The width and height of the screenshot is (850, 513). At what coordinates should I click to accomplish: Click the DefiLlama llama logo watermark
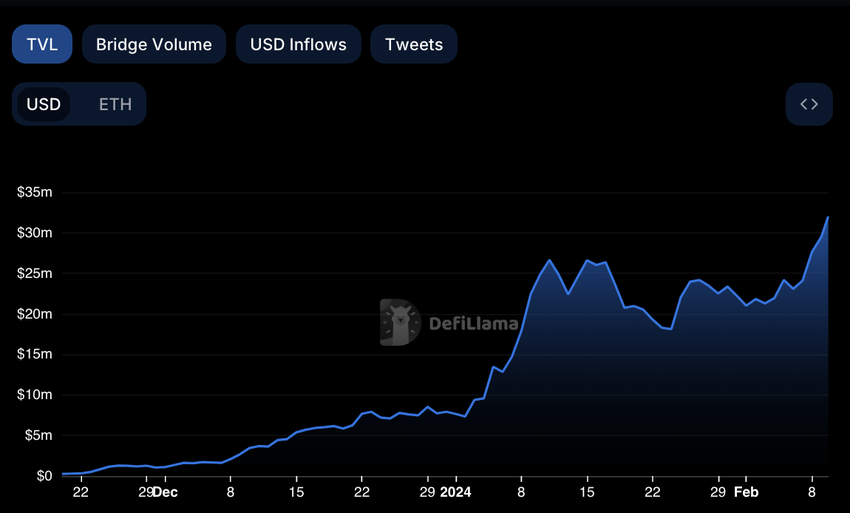tap(400, 323)
